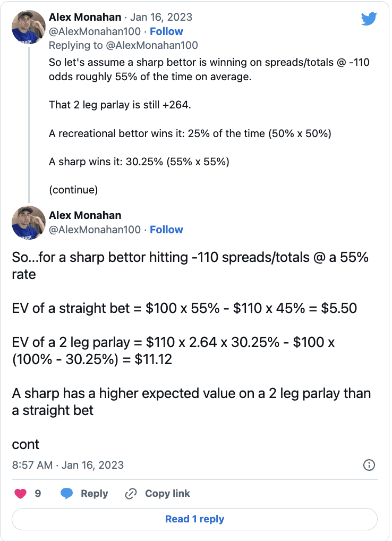This screenshot has width=392, height=541.
Task: Click the like count number 9
Action: coord(38,494)
